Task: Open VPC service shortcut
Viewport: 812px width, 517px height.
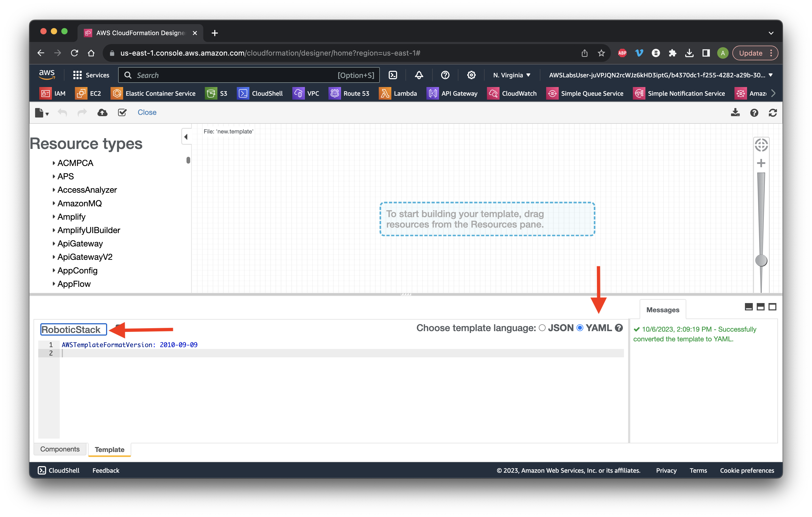Action: [x=306, y=94]
